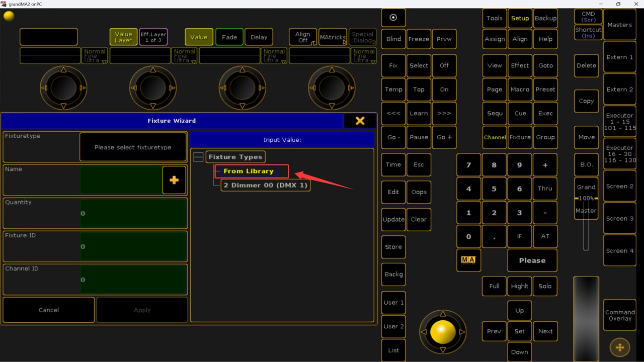
Task: Click the yellow status ball in top-left corner
Action: tap(9, 16)
